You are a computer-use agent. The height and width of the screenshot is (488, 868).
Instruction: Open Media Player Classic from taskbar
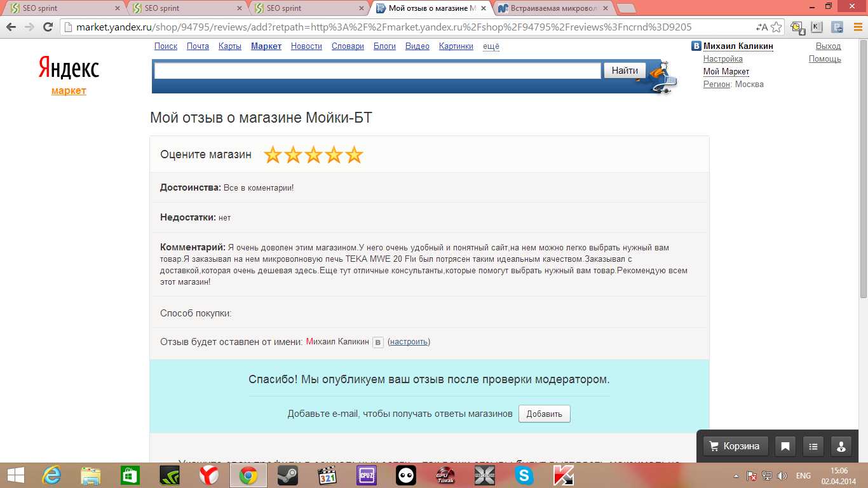coord(327,475)
